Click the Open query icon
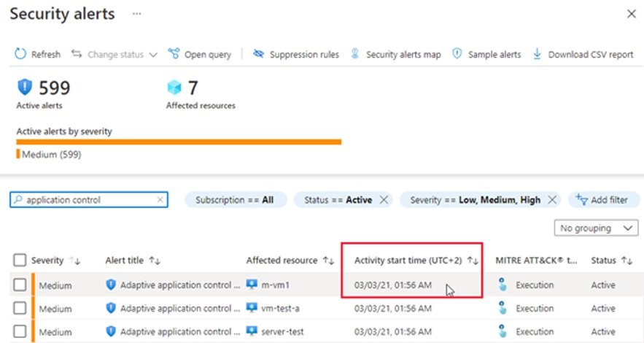This screenshot has width=644, height=343. (174, 54)
